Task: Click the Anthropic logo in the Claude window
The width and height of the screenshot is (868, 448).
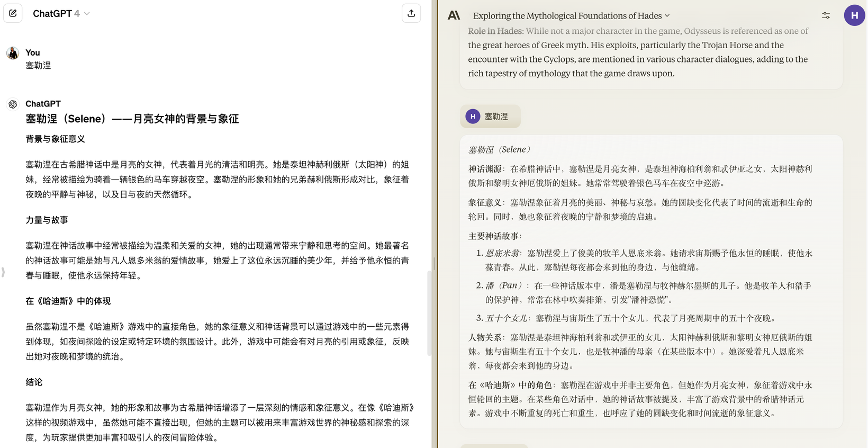Action: [x=454, y=15]
